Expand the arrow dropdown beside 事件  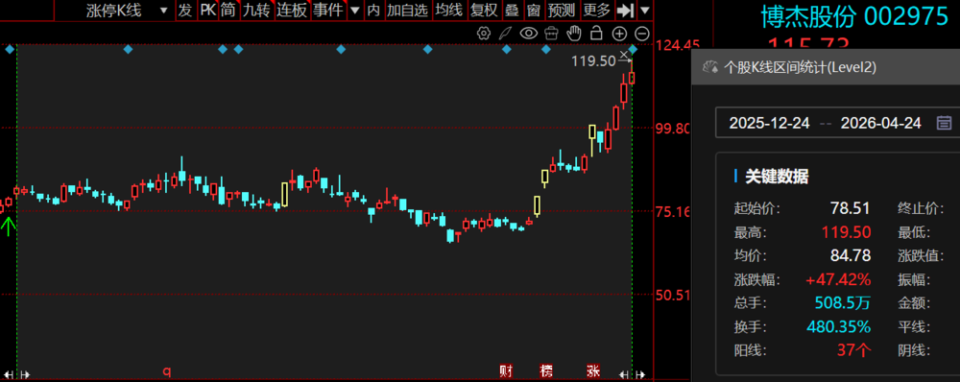355,10
